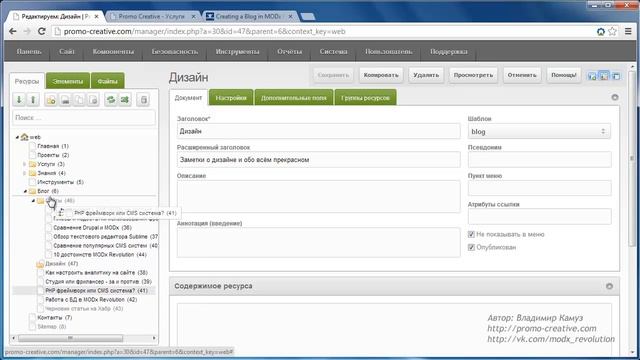Expand the Услуги (3) folder arrow
Image resolution: width=640 pixels, height=360 pixels.
(24, 164)
